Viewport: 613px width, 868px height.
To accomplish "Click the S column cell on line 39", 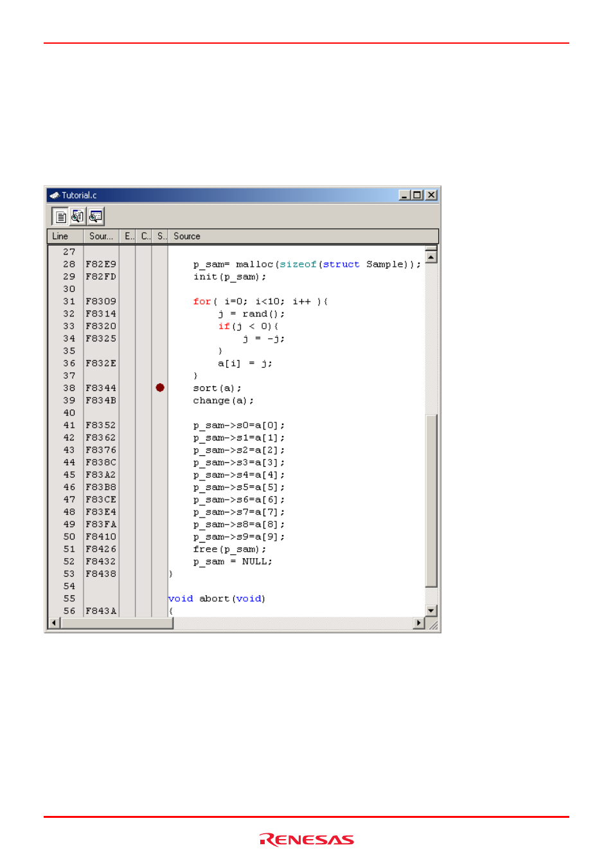I will (x=160, y=401).
